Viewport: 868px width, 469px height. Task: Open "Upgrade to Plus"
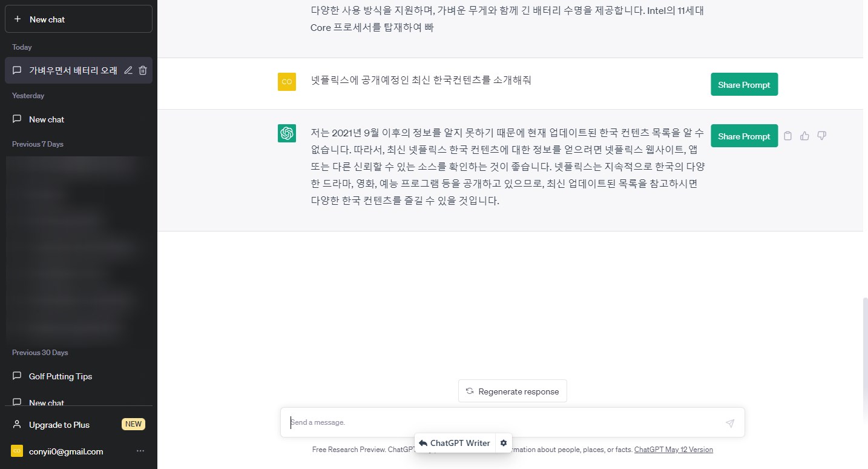59,424
